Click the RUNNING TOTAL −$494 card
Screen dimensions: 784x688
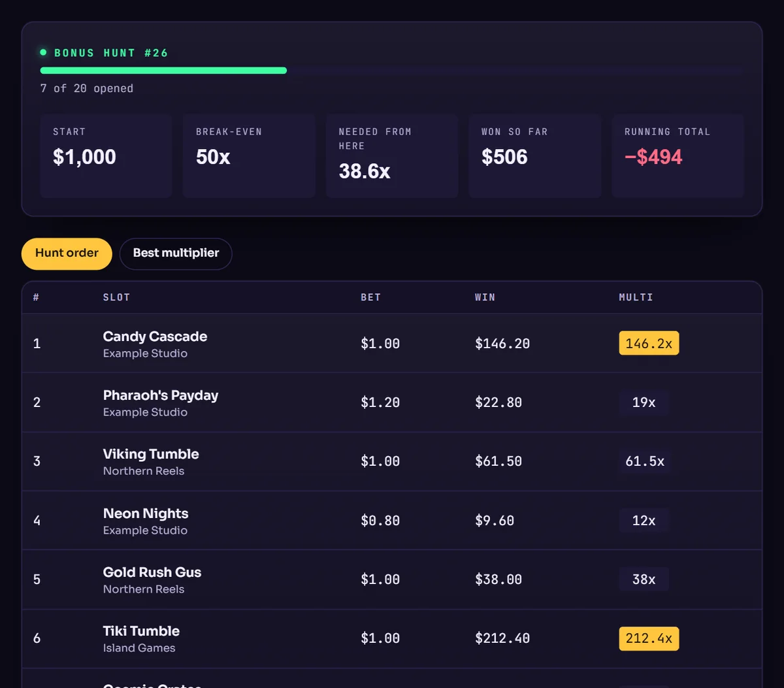tap(678, 156)
